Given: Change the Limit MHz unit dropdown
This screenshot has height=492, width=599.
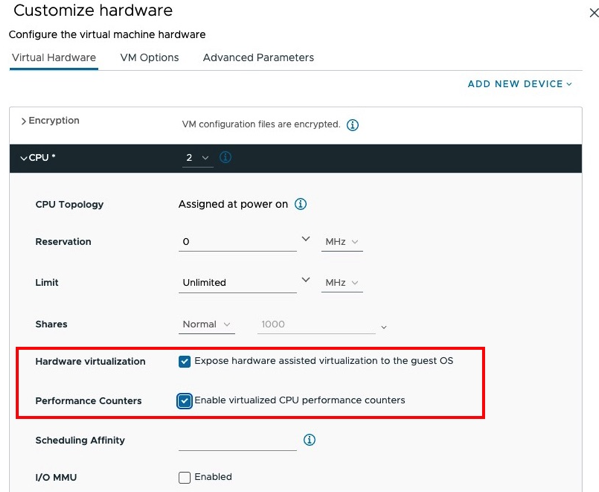Looking at the screenshot, I should pyautogui.click(x=342, y=283).
